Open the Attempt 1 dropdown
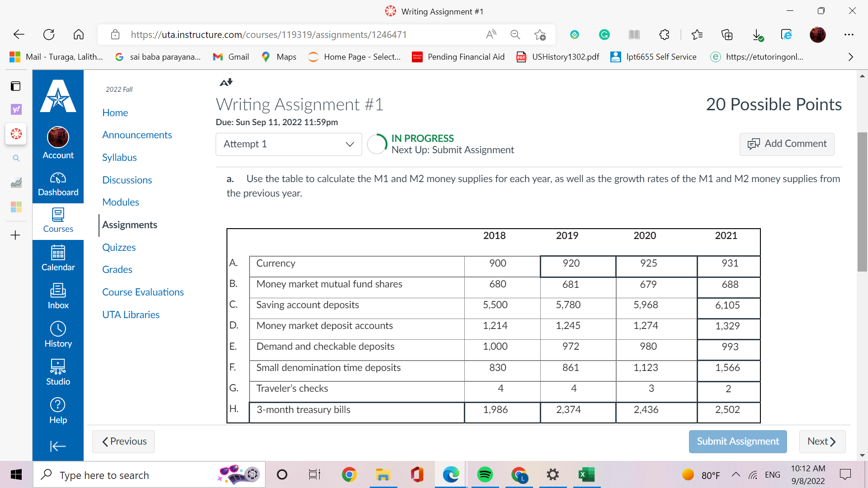868x488 pixels. pos(288,144)
